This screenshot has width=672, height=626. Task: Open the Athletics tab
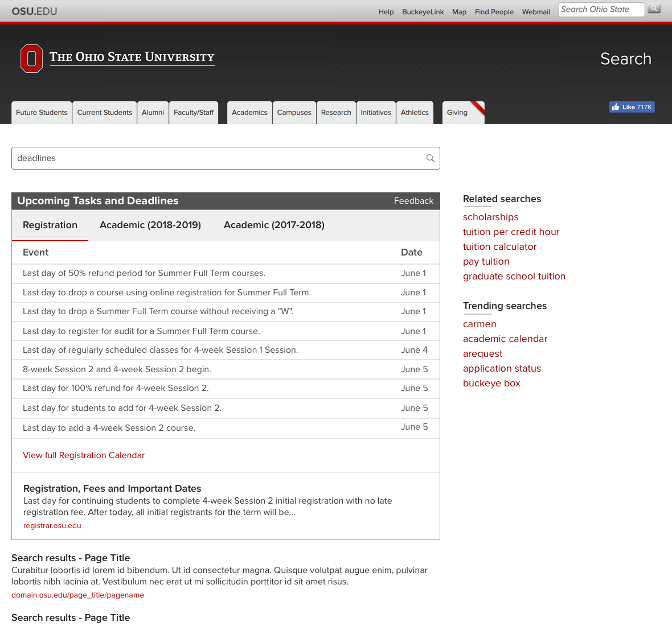[415, 113]
